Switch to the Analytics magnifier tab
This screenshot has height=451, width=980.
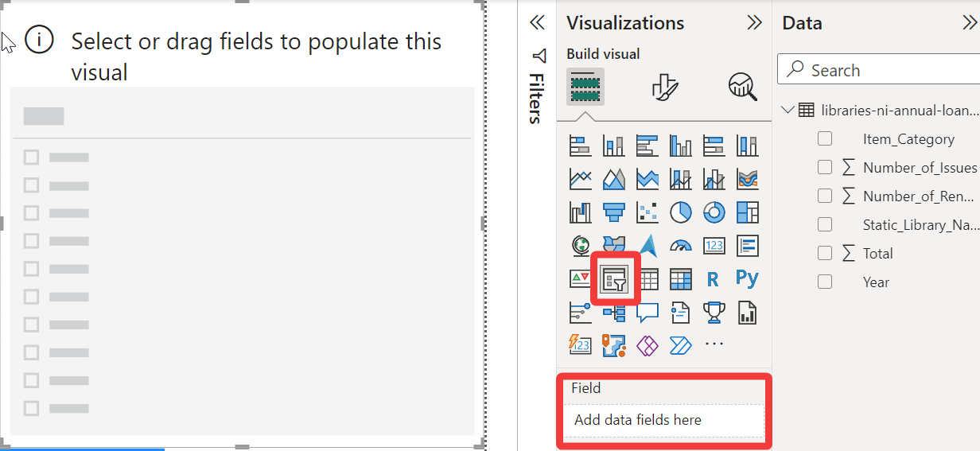pyautogui.click(x=742, y=87)
